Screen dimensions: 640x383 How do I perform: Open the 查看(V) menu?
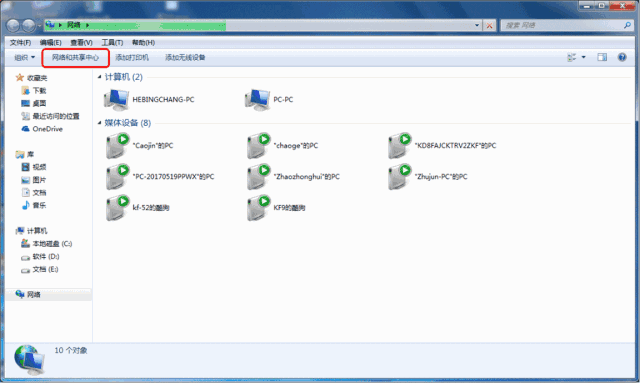click(81, 42)
